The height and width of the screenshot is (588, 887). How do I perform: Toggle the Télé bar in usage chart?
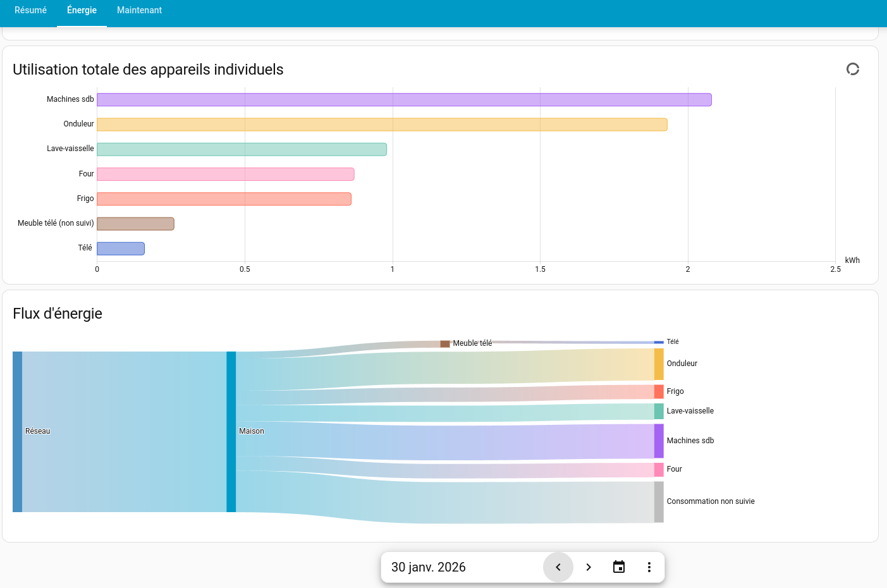[120, 248]
